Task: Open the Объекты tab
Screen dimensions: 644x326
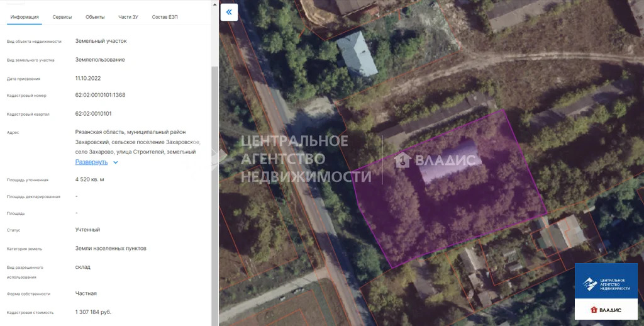Action: (x=95, y=17)
